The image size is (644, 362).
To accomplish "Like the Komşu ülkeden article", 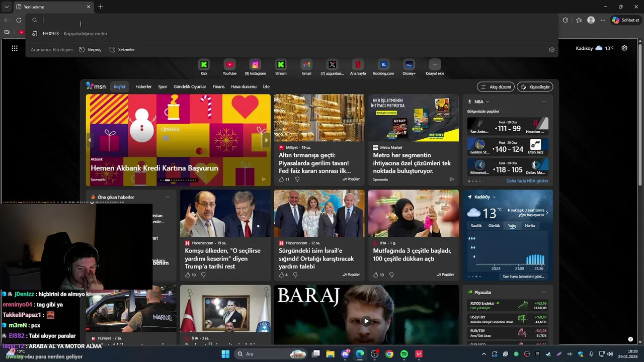I will 187,275.
